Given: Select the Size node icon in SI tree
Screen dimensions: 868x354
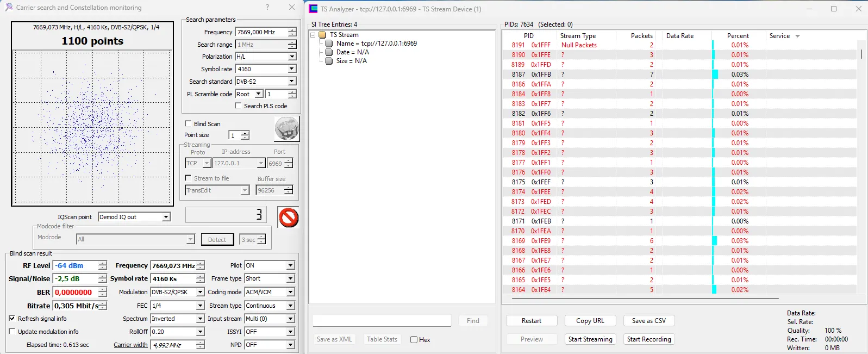Looking at the screenshot, I should point(329,61).
